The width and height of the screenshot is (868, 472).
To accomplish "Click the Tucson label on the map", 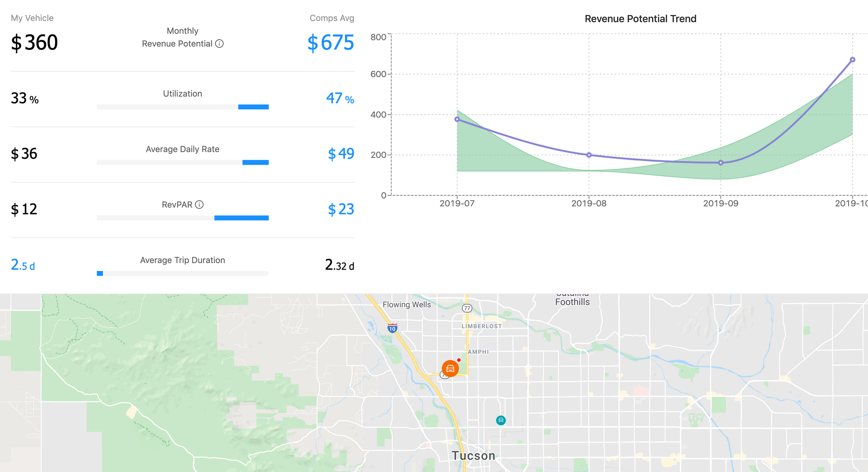I will [x=473, y=455].
